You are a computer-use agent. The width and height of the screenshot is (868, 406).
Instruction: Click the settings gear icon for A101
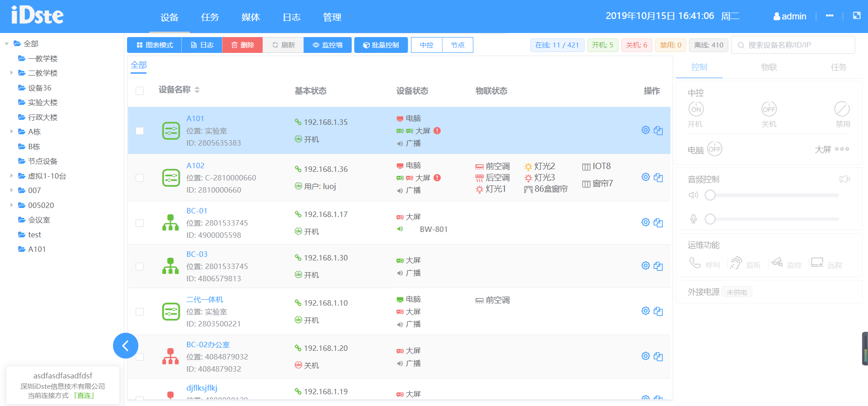pos(645,130)
